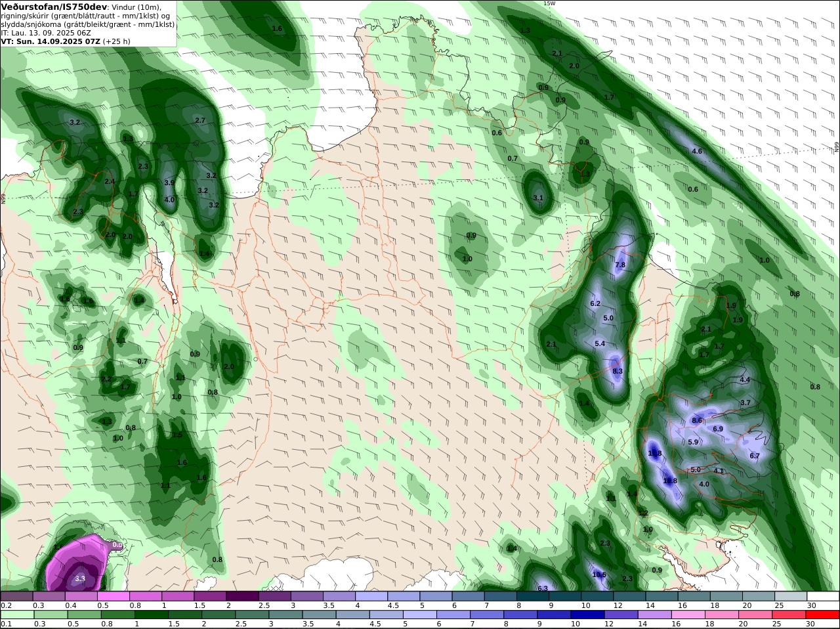Click the initial time 'IT: Lau. 13. 09. 2025 06Z'

pos(46,32)
